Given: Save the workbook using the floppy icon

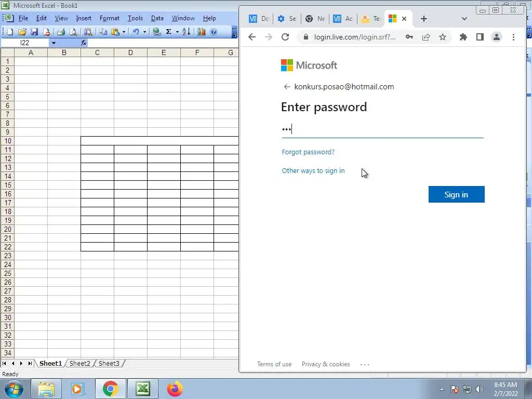Looking at the screenshot, I should click(x=34, y=32).
